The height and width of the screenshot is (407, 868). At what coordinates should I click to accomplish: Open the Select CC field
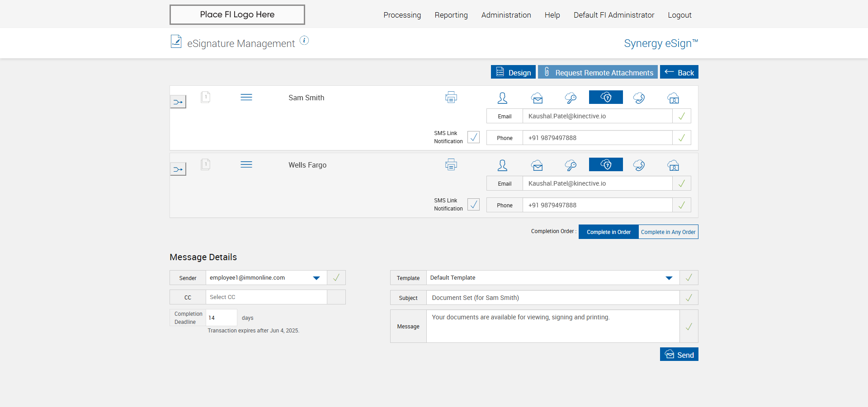click(266, 297)
